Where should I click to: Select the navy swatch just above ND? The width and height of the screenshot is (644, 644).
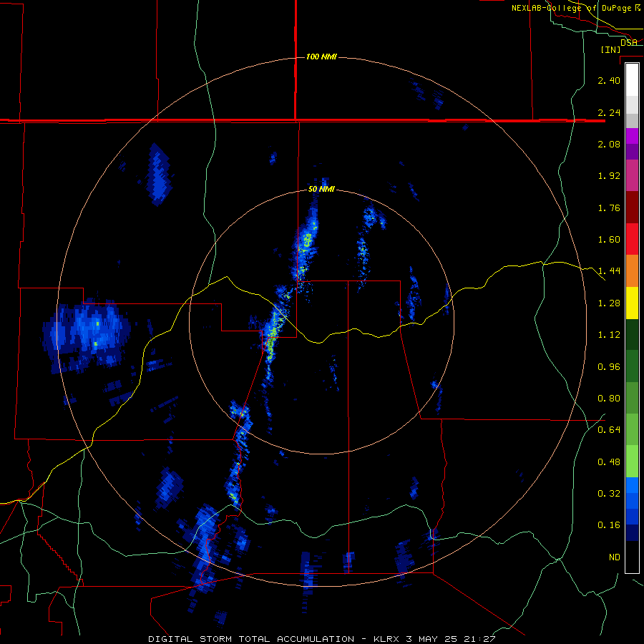click(x=632, y=533)
